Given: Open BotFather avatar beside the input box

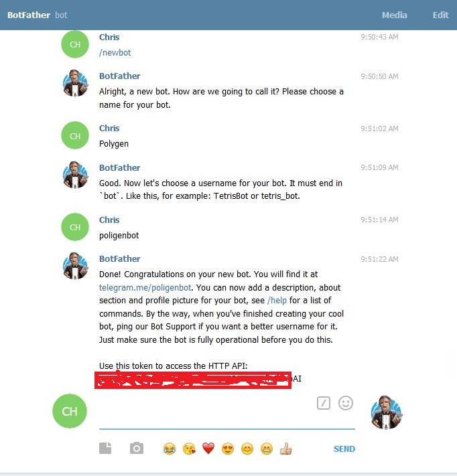Looking at the screenshot, I should 387,412.
